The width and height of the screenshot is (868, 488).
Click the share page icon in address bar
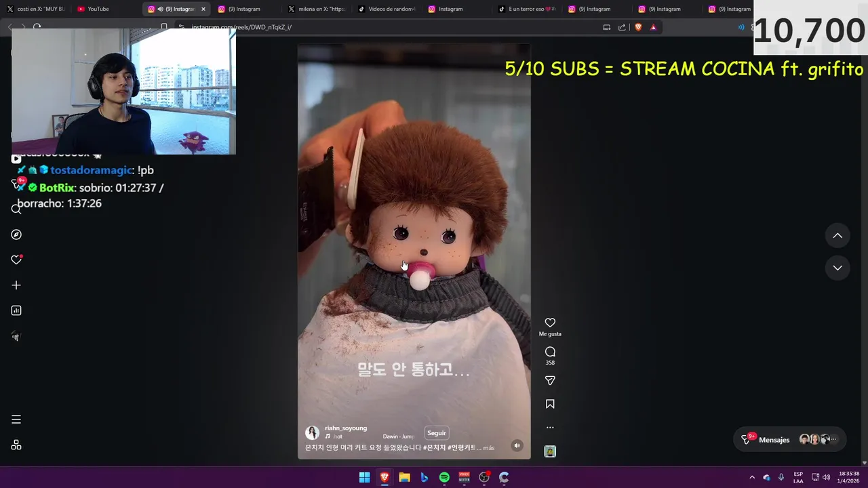622,27
